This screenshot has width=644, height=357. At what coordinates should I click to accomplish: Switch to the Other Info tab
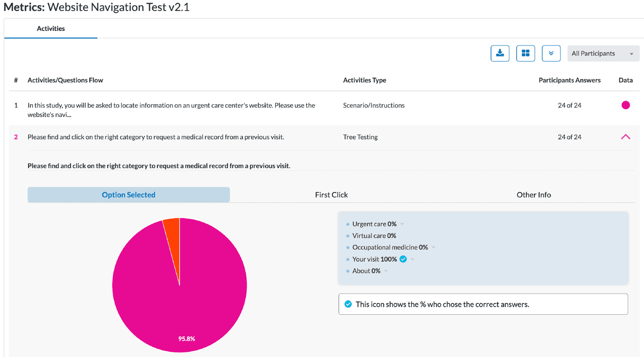tap(534, 195)
